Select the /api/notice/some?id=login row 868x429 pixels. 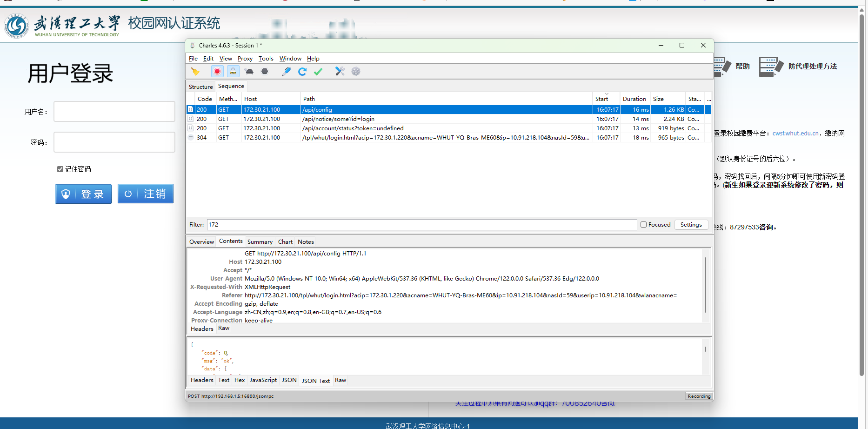pyautogui.click(x=449, y=119)
